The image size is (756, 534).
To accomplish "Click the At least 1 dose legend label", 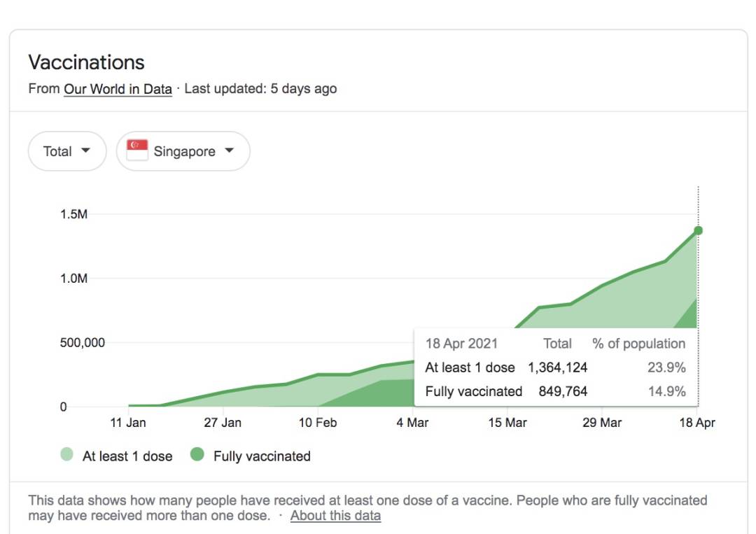I will pos(127,456).
